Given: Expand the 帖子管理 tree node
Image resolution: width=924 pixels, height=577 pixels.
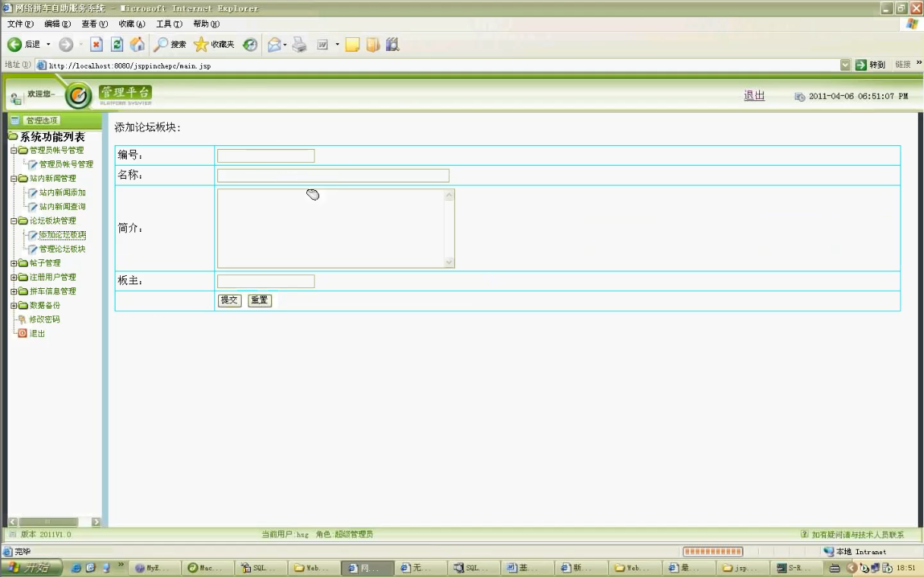Looking at the screenshot, I should (x=14, y=264).
